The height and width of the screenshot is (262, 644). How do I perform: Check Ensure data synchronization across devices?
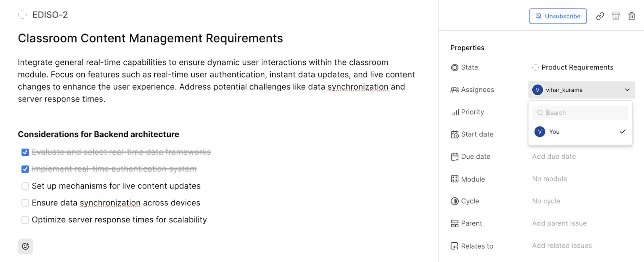point(25,203)
